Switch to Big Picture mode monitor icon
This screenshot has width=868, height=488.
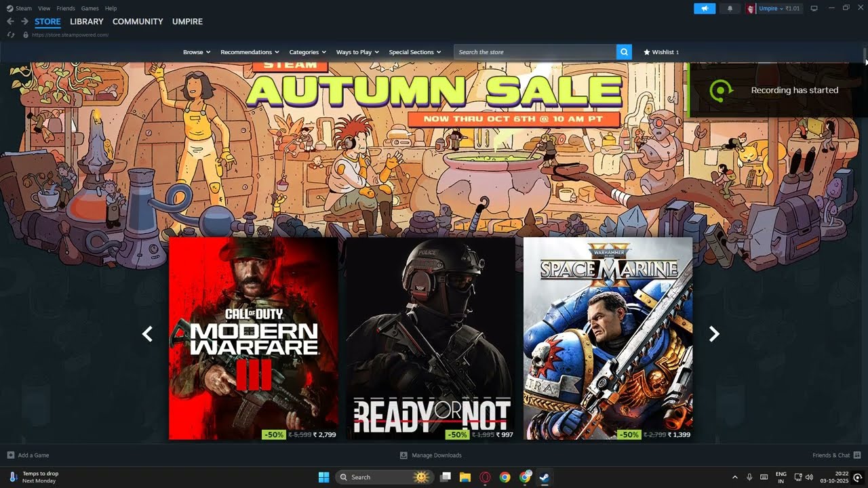point(814,8)
